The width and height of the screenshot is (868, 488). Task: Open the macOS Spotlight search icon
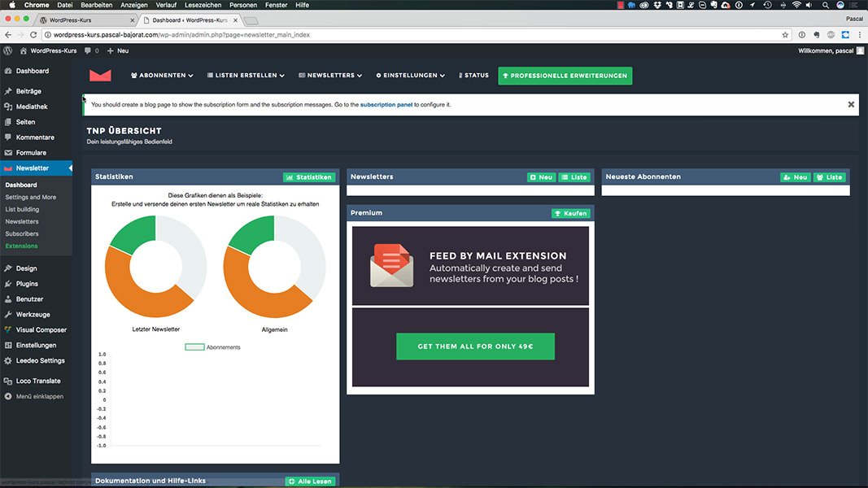[826, 5]
